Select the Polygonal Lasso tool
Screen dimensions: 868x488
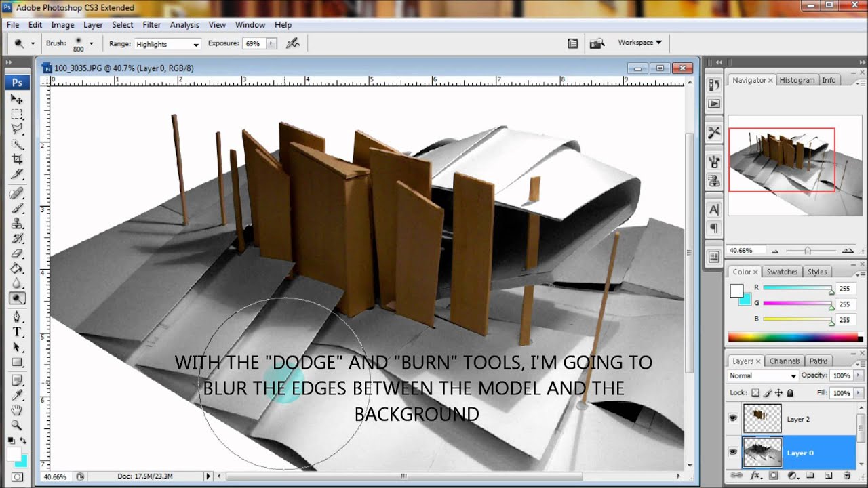pos(17,129)
